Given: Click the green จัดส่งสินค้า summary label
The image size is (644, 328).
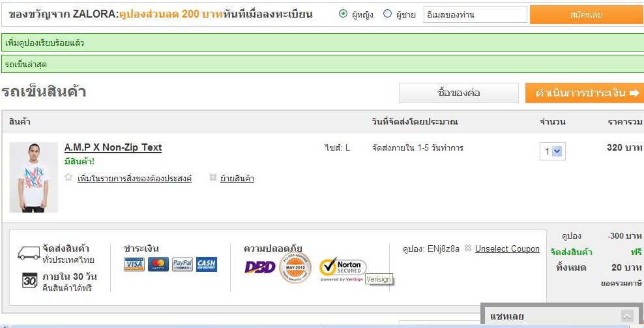Looking at the screenshot, I should 571,252.
